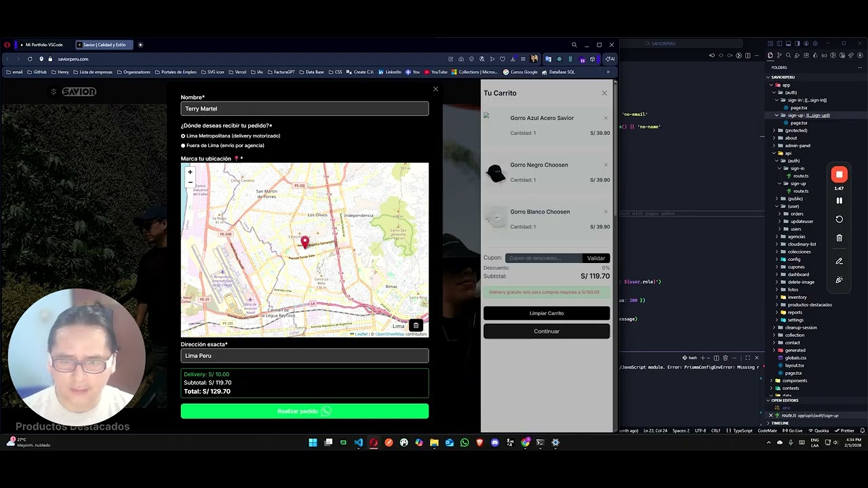Close the order form dialog
The image size is (868, 488).
pyautogui.click(x=435, y=89)
